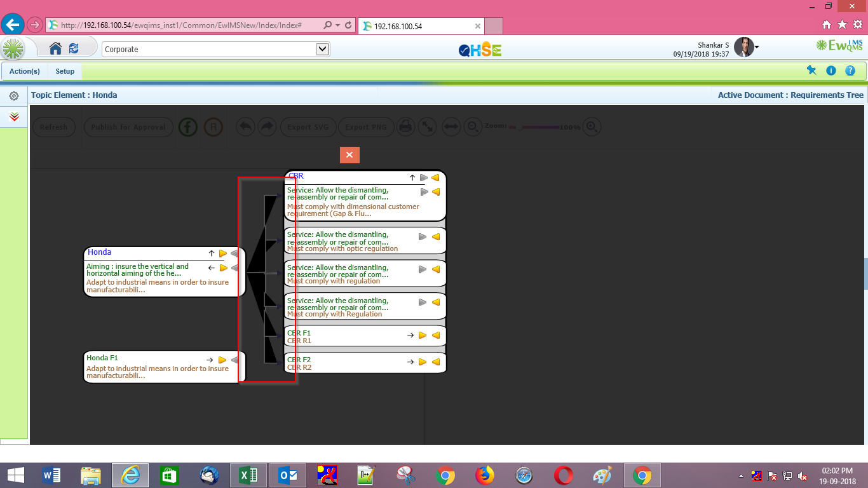Click the undo arrow in the diagram toolbar
Image resolution: width=868 pixels, height=488 pixels.
[x=245, y=127]
